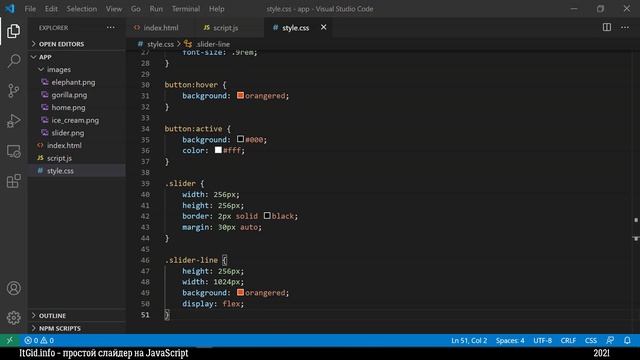Screen dimensions: 640x360
Task: Open the Accounts menu icon
Action: (13, 288)
